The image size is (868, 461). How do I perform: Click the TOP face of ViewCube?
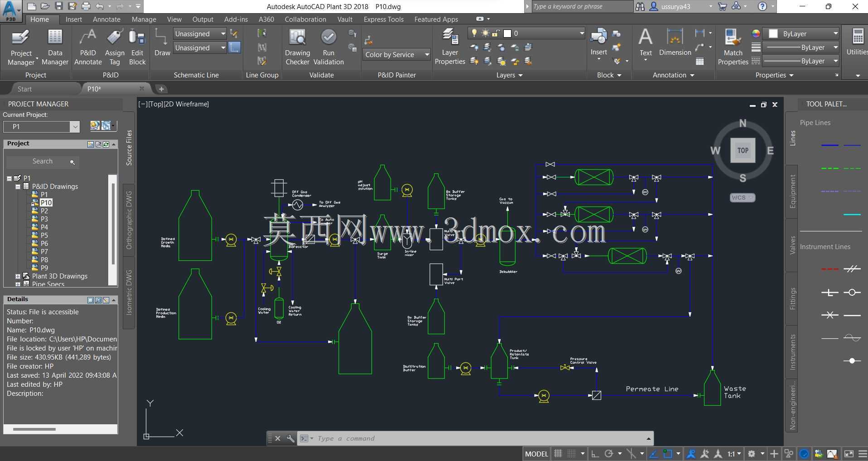click(743, 150)
